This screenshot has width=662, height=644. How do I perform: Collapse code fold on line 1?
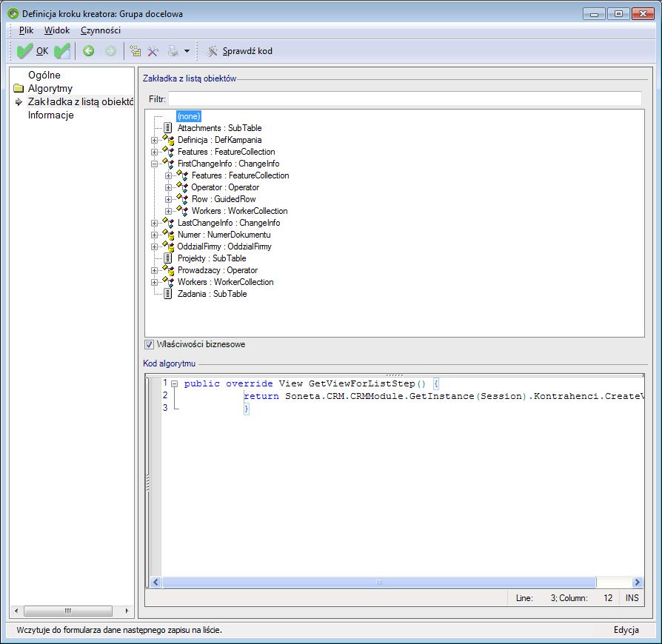(174, 383)
